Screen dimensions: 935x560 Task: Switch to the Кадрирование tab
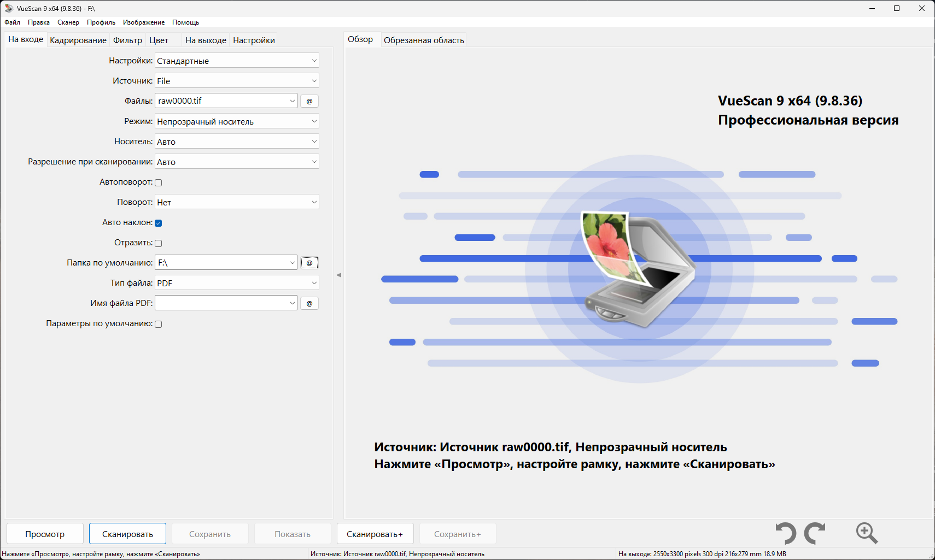coord(78,40)
